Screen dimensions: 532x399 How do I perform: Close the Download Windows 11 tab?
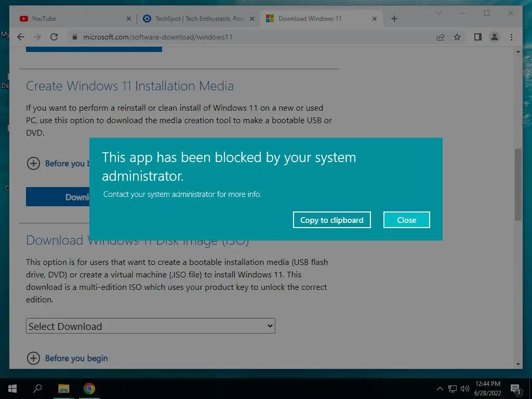point(374,19)
